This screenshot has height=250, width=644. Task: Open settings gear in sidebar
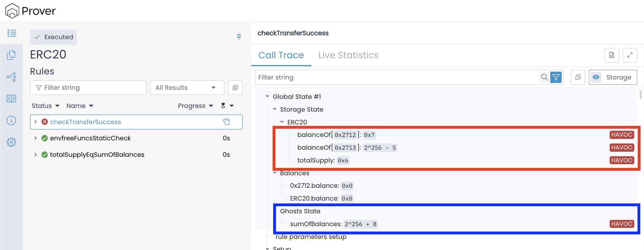[11, 142]
